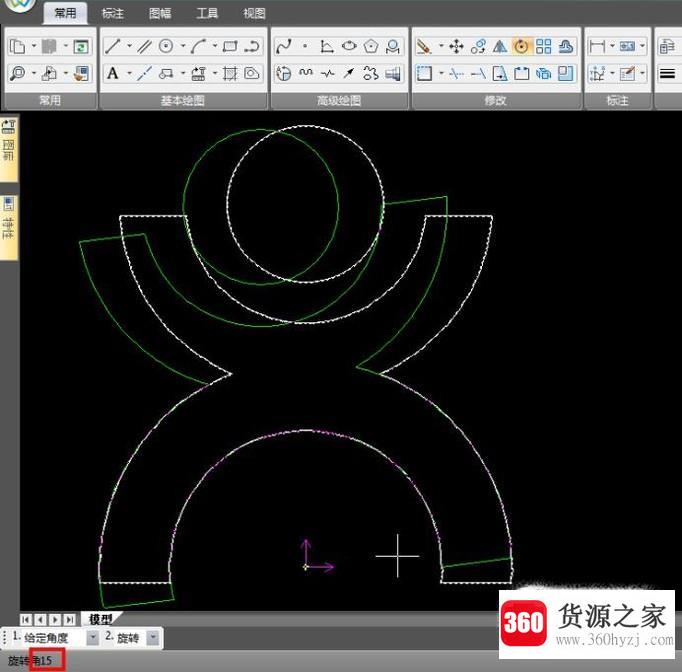Image resolution: width=682 pixels, height=672 pixels.
Task: Click the highlighted Rotate tool
Action: tap(522, 46)
